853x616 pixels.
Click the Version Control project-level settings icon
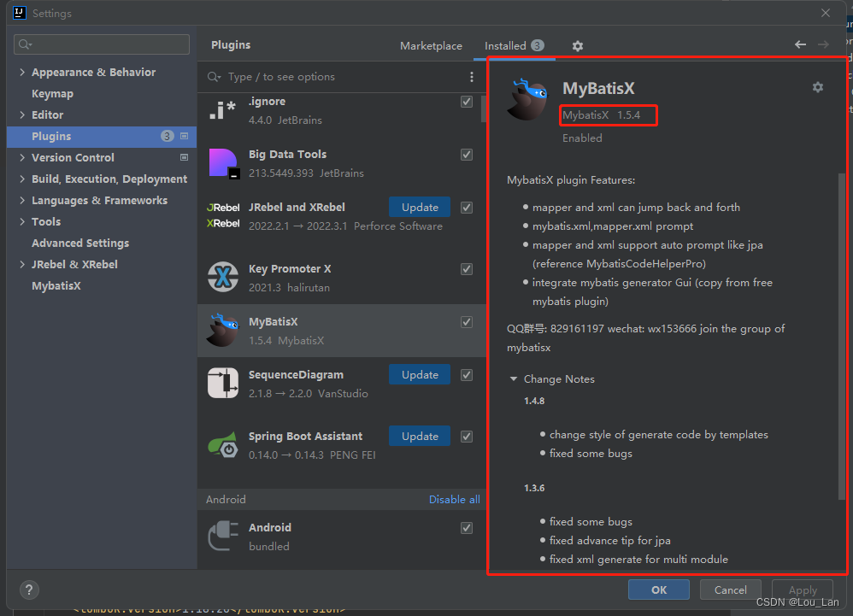(x=185, y=157)
